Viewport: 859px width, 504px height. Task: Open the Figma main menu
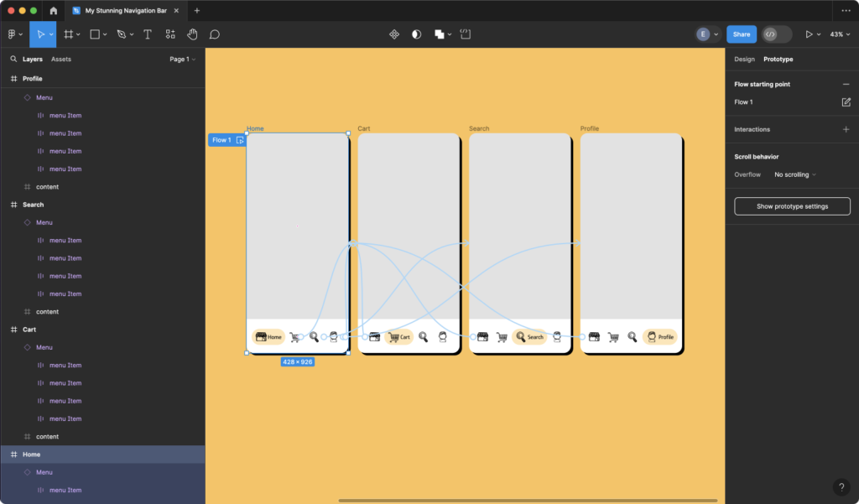[x=12, y=34]
